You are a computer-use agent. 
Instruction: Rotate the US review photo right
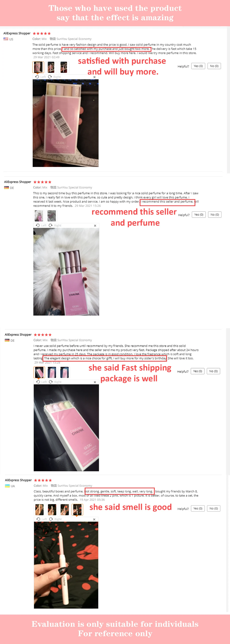[x=54, y=77]
